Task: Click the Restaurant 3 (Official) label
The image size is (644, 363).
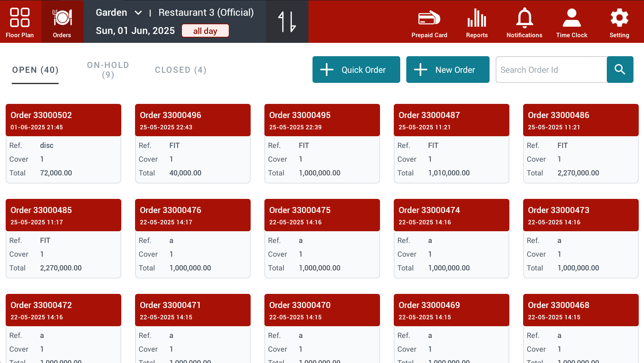Action: pos(206,13)
